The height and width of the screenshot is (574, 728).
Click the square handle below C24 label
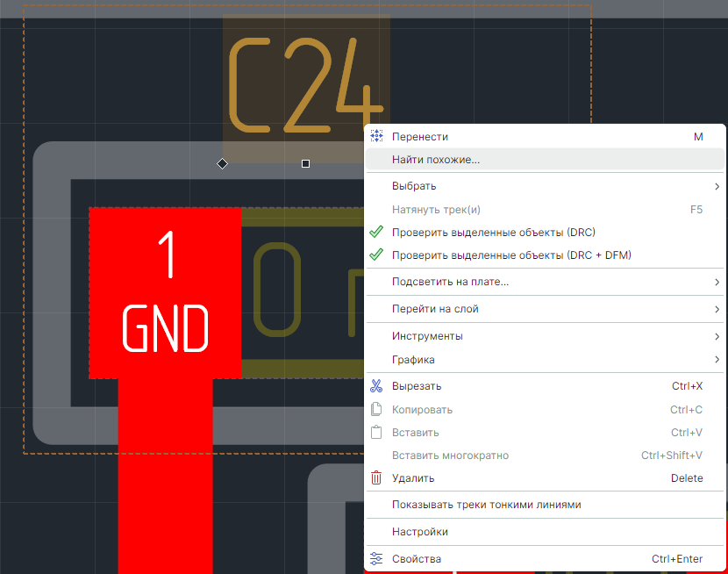(x=305, y=163)
